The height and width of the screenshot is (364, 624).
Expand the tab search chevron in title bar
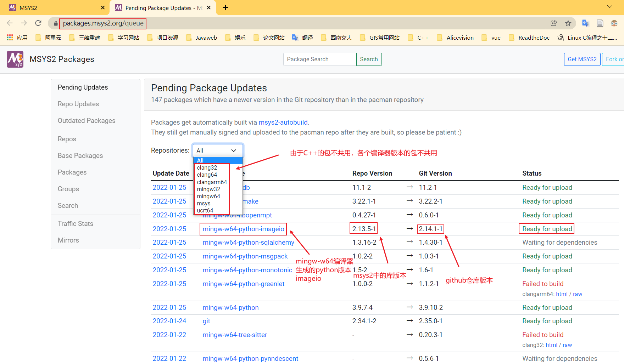(609, 7)
